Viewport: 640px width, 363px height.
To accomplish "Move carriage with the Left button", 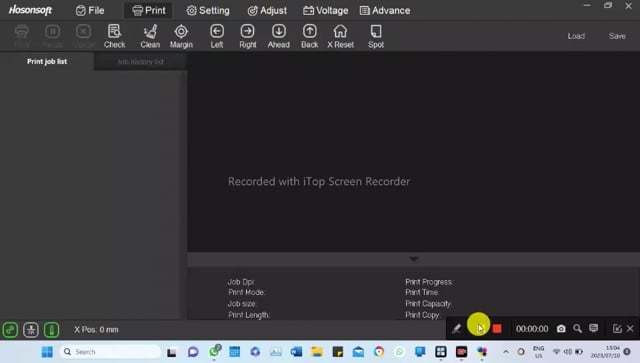I will (x=217, y=36).
